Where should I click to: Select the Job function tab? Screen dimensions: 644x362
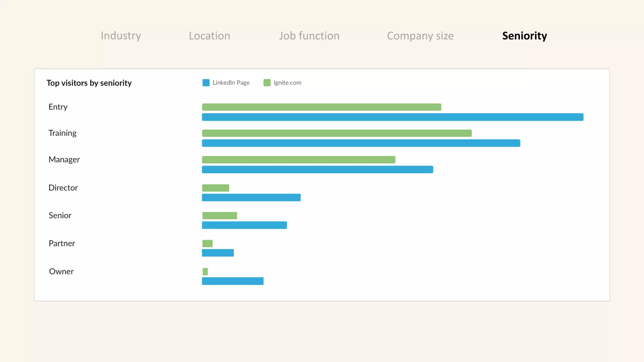coord(309,36)
